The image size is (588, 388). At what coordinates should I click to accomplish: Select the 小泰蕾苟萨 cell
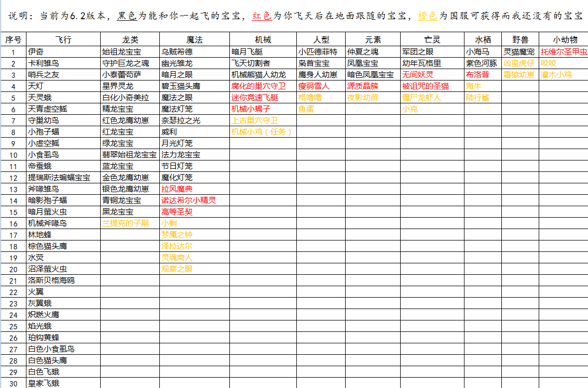[130, 75]
